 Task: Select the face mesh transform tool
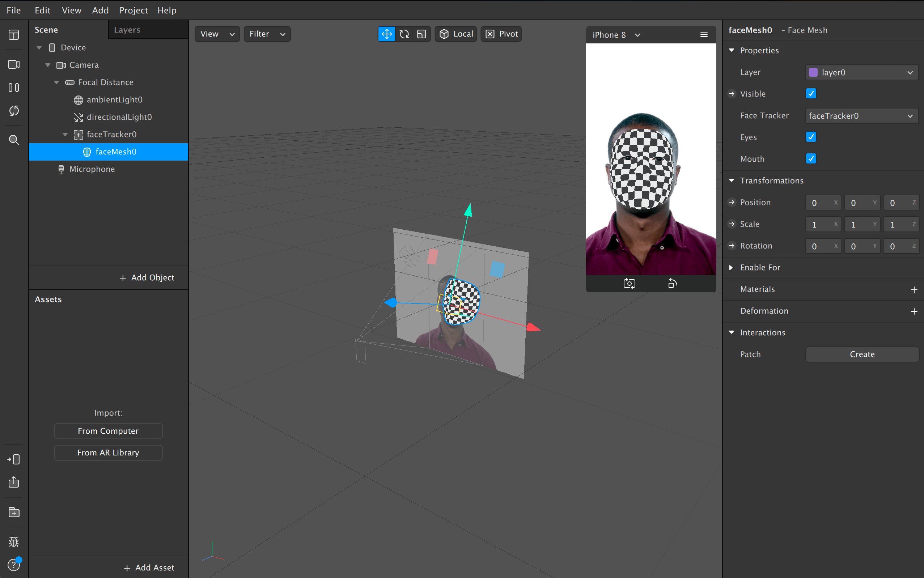386,33
